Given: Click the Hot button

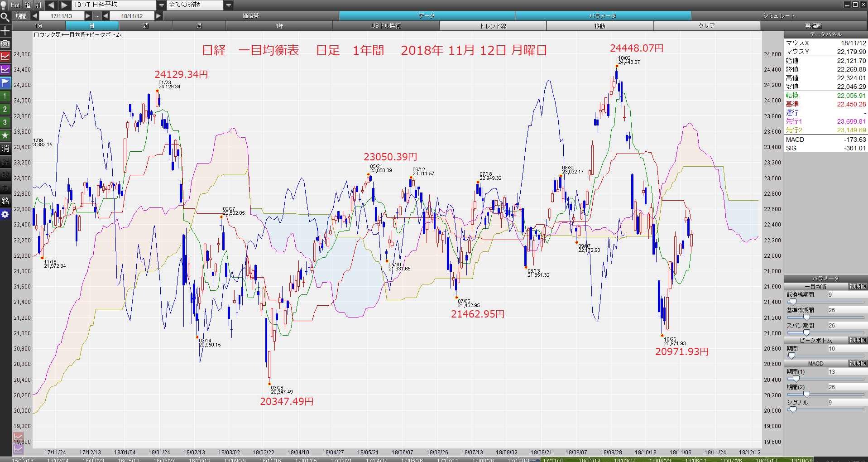Looking at the screenshot, I should 15,5.
